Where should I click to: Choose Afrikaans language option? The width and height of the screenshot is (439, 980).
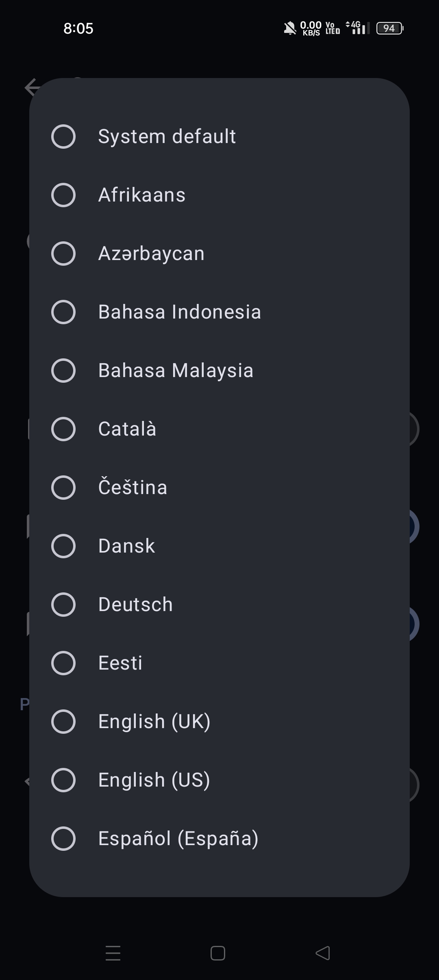click(63, 195)
